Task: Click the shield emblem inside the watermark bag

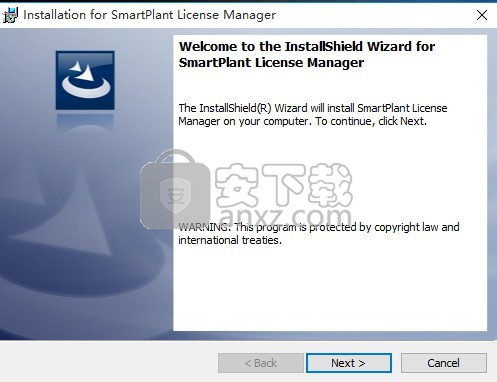Action: coord(175,196)
